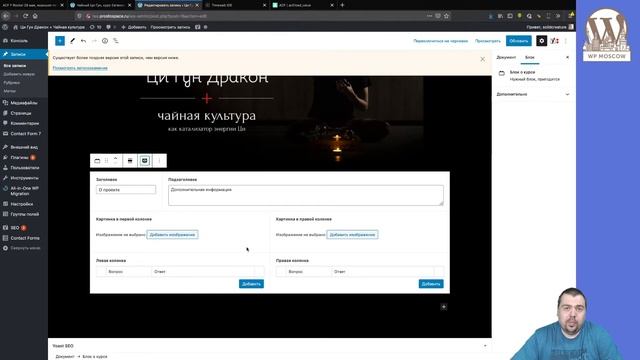Image resolution: width=640 pixels, height=360 pixels.
Task: Open All-in-One WP Migration in sidebar
Action: point(24,191)
